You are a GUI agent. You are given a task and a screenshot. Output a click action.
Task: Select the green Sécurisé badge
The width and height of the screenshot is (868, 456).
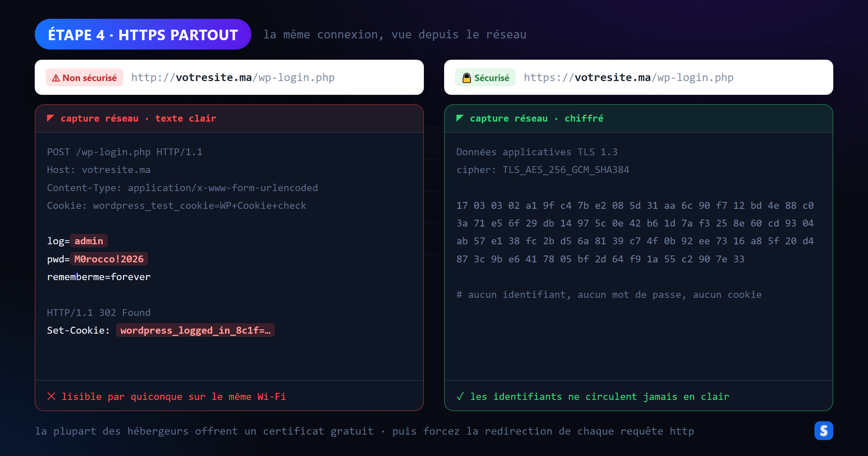point(485,77)
